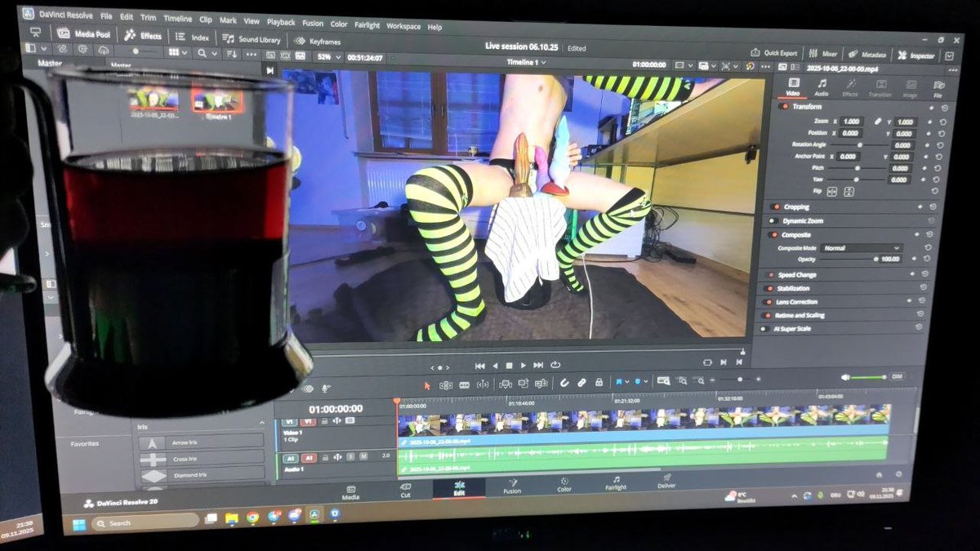Enable the AI Super Scale switch
Image resolution: width=980 pixels, height=551 pixels.
tap(764, 327)
